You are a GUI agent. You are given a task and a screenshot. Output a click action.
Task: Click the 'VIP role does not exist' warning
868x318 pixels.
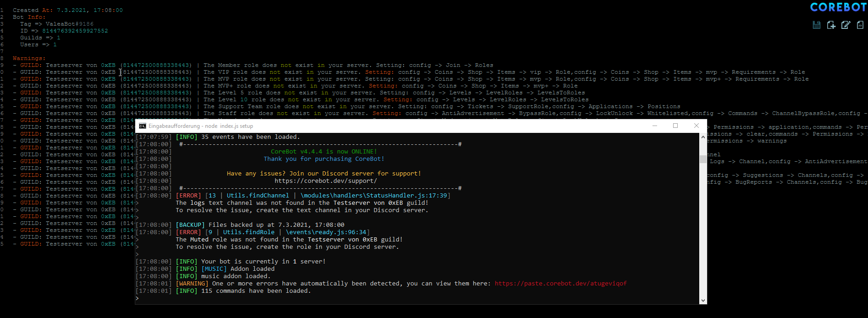409,72
